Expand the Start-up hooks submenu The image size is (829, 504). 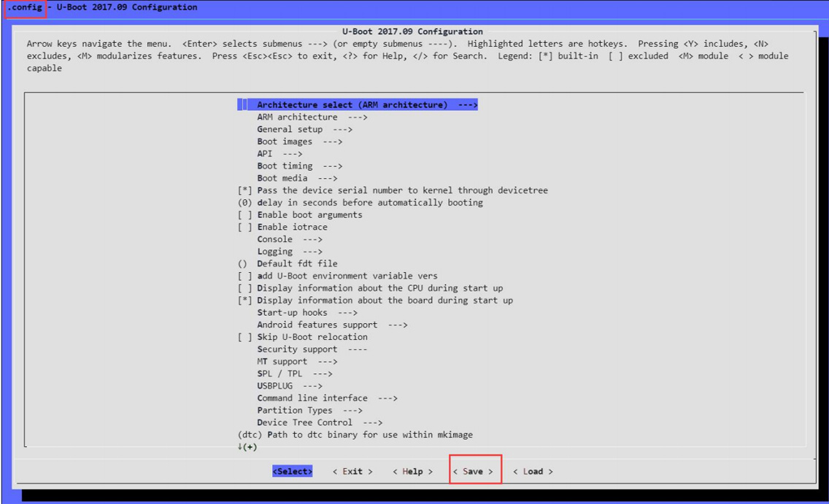click(x=307, y=313)
